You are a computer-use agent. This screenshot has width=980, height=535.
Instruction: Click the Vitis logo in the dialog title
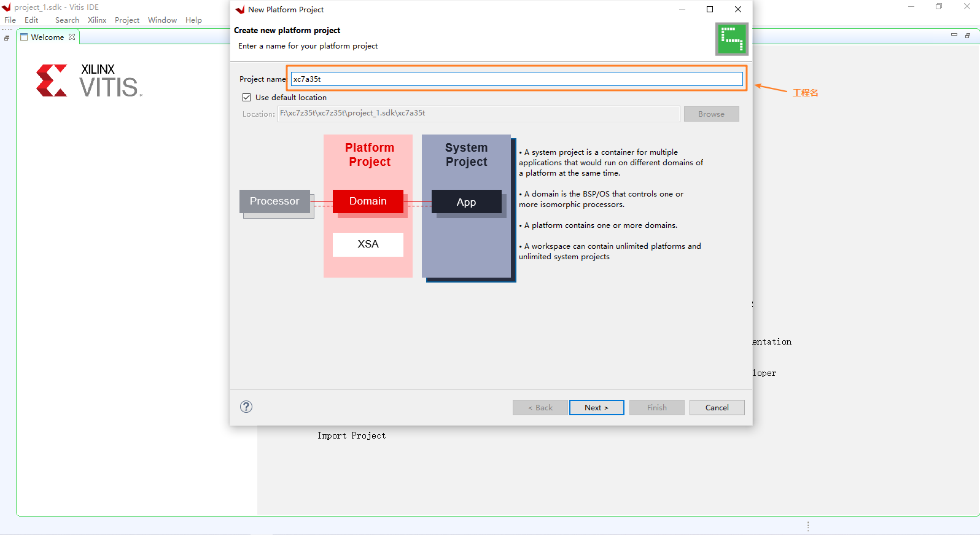pyautogui.click(x=240, y=10)
